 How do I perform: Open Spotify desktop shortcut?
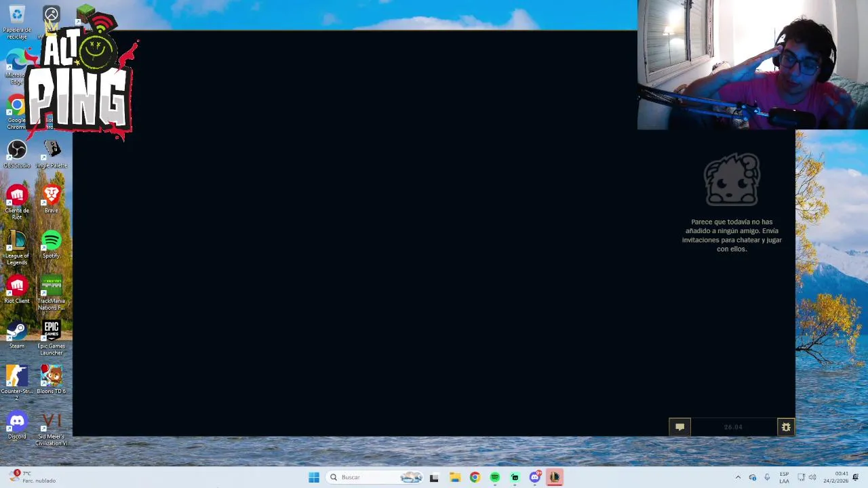(52, 245)
